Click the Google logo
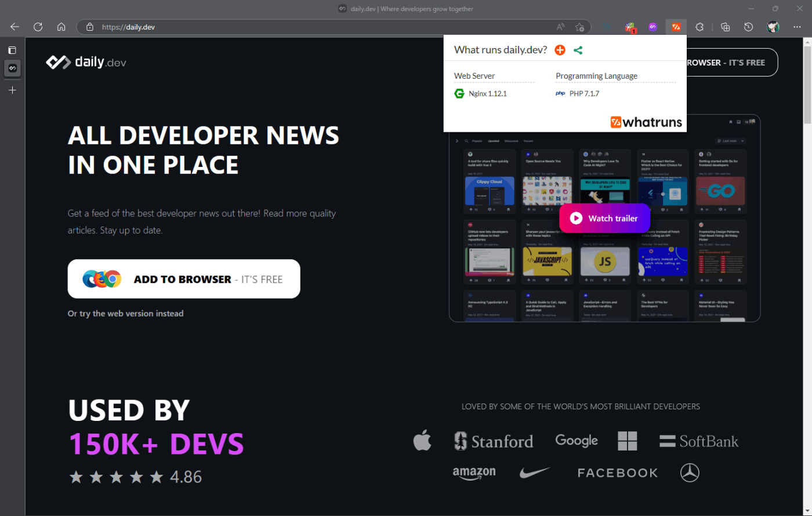Viewport: 812px width, 516px height. 577,441
